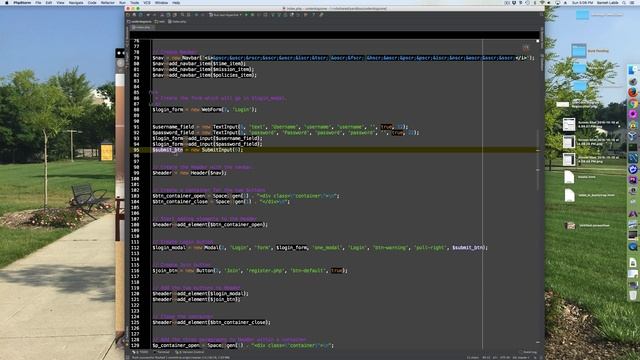Open the Version Control tool window button

190,352
